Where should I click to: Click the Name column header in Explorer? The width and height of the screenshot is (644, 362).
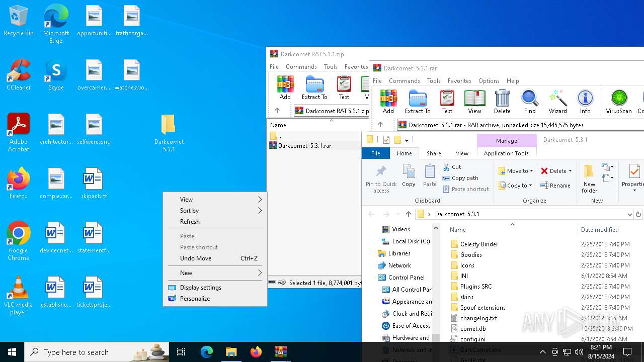pos(458,230)
